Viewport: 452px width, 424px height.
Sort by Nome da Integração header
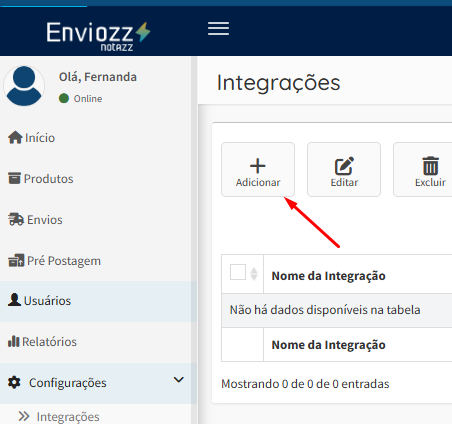328,276
